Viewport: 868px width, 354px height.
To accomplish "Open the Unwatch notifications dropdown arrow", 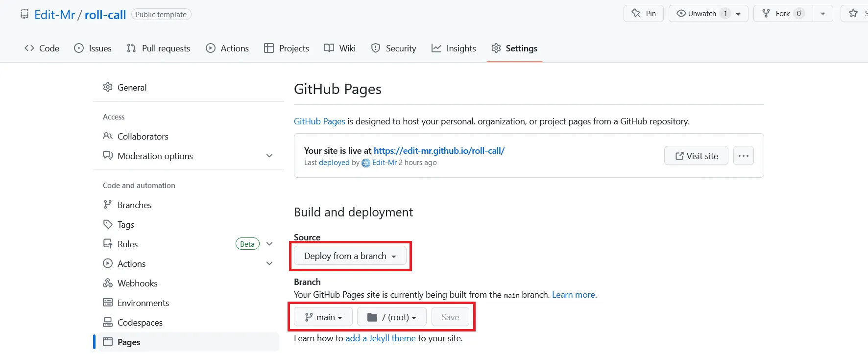I will 738,14.
